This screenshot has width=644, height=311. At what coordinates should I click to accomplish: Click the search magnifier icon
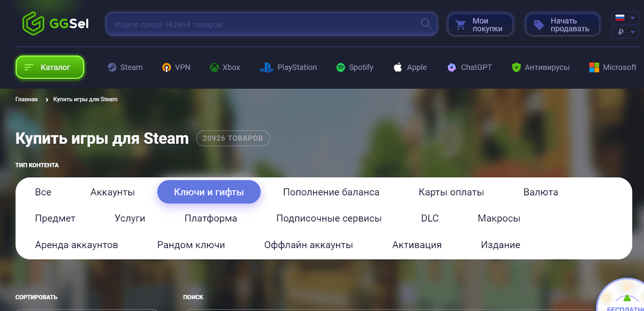(426, 24)
